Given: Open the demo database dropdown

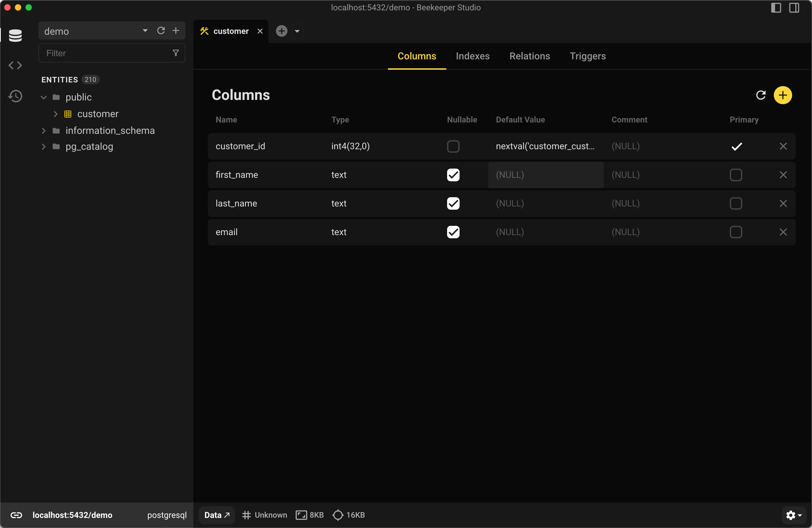Looking at the screenshot, I should click(145, 31).
